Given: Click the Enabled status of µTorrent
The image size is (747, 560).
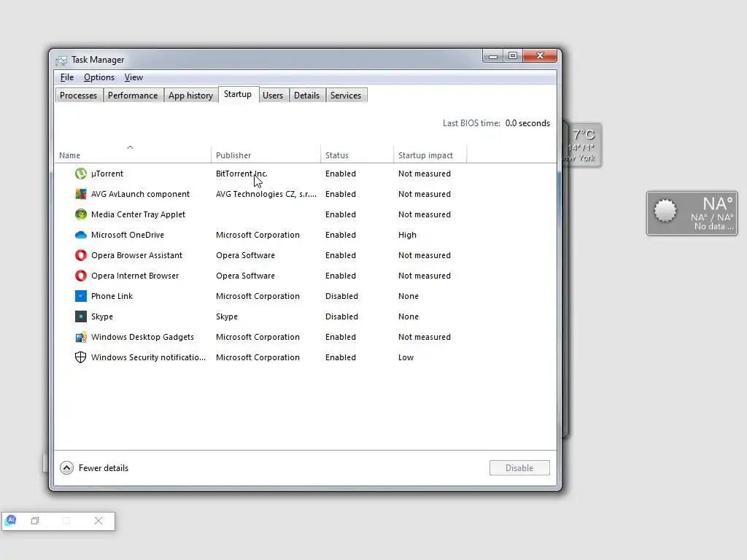Looking at the screenshot, I should 341,174.
